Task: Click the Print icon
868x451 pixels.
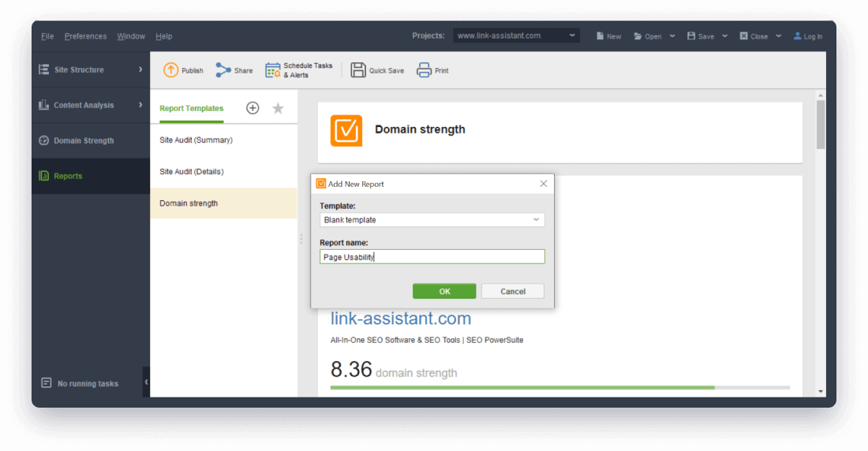Action: click(424, 69)
